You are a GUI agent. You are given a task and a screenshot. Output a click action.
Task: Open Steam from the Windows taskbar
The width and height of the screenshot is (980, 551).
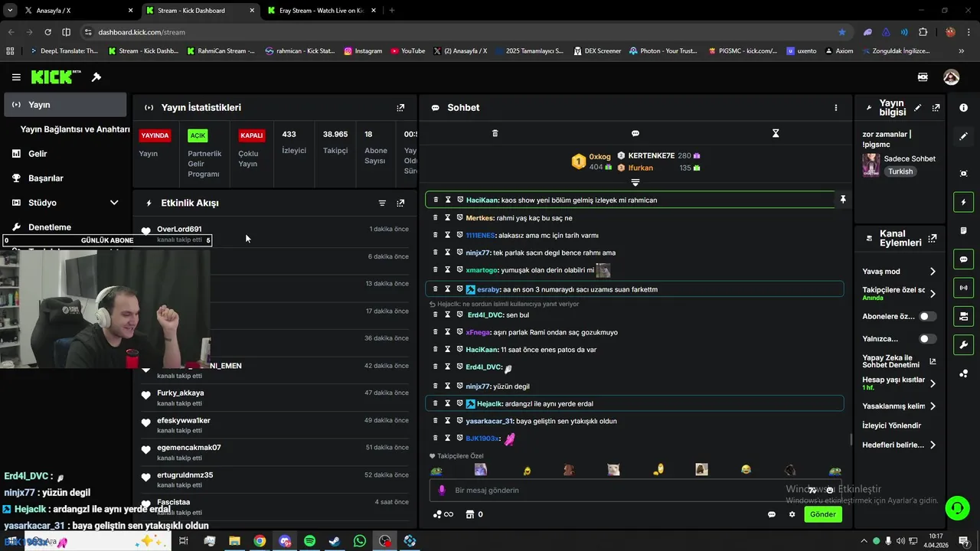click(335, 541)
